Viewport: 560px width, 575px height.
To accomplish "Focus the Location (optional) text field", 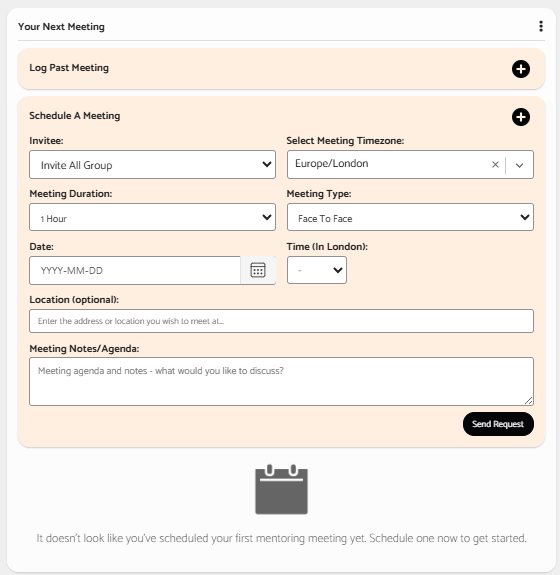I will pos(281,321).
